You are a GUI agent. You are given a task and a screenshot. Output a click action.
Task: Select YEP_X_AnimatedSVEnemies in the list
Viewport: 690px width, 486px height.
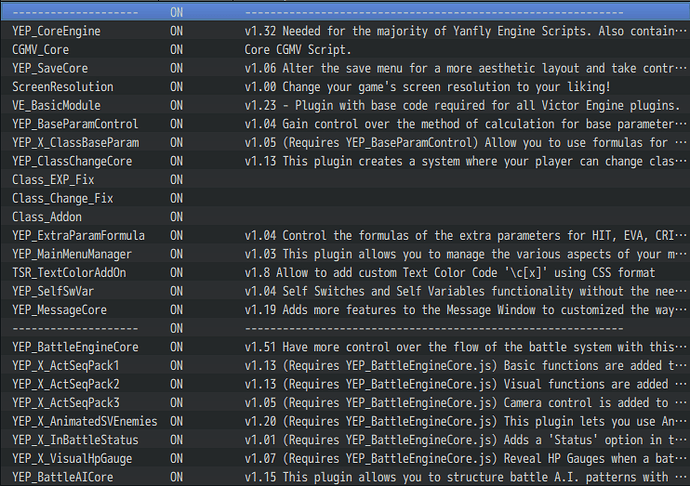84,422
